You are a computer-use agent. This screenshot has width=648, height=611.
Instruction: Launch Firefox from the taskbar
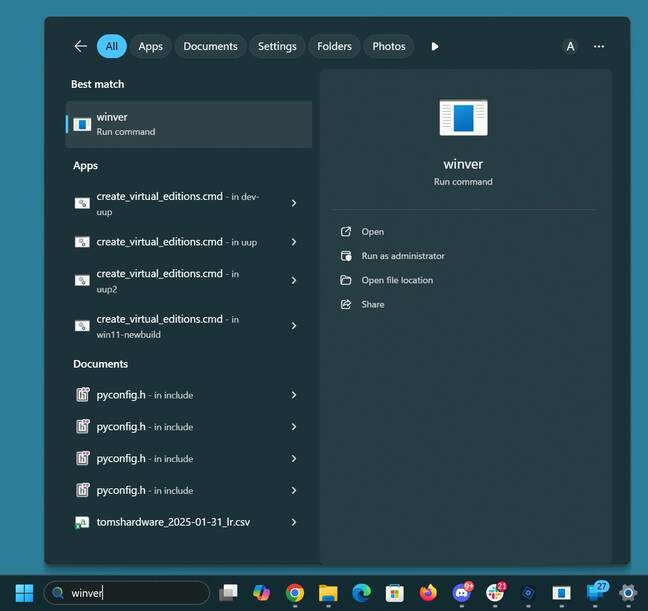click(x=428, y=593)
